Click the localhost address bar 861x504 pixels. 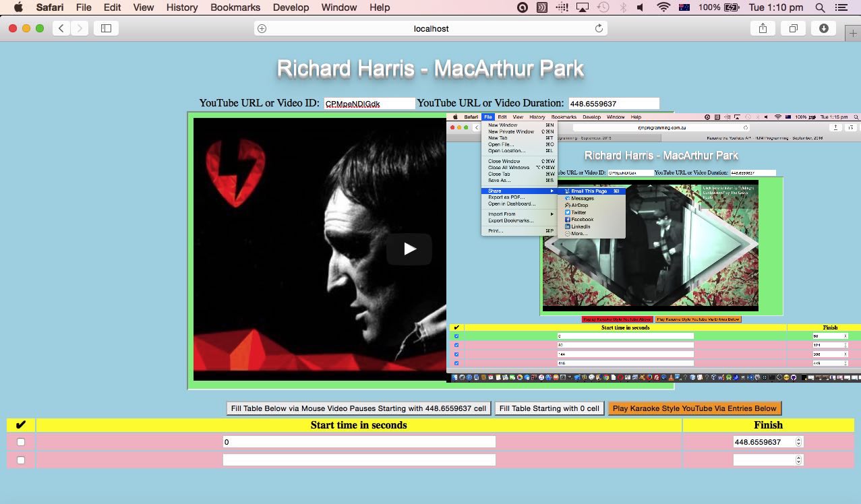coord(431,28)
